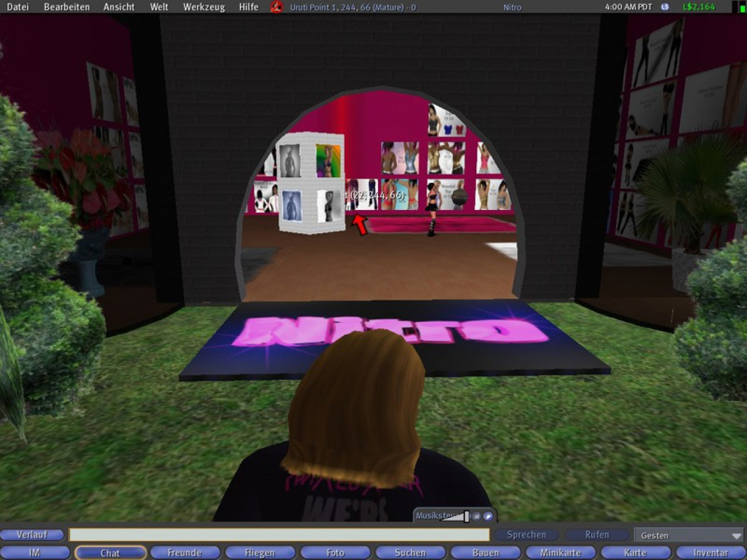
Task: Click the Sprechen button
Action: [526, 534]
